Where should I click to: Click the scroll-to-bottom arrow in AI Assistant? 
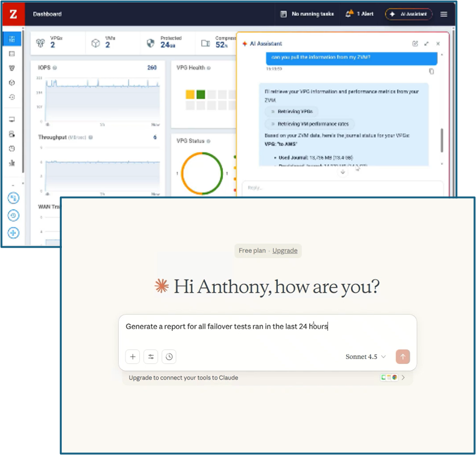[x=343, y=172]
